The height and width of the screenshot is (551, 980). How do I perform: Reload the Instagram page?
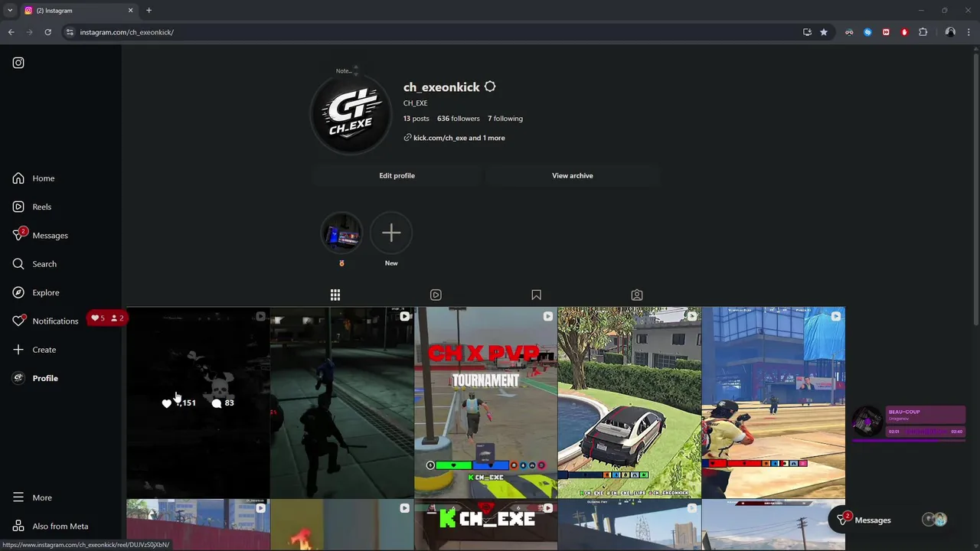(47, 32)
